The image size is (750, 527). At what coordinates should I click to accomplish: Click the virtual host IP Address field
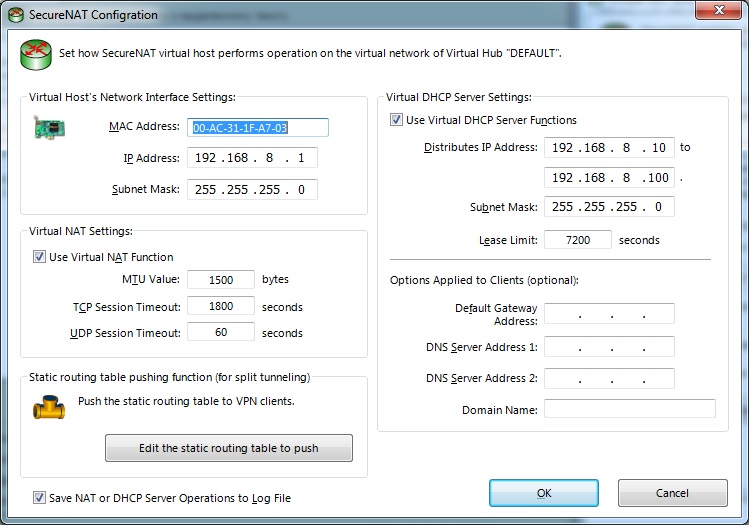[x=252, y=158]
